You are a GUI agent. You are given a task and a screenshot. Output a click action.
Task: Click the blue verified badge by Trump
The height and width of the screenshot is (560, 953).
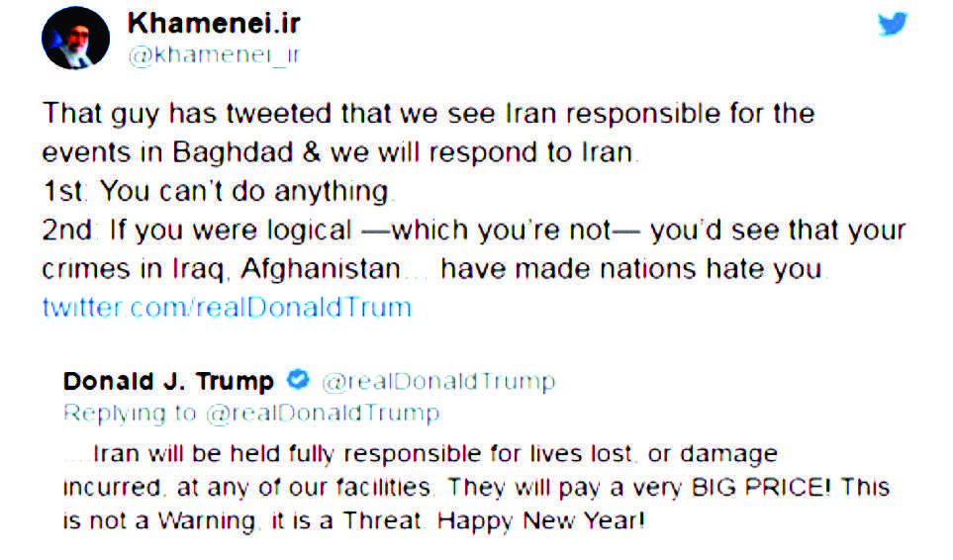(297, 380)
